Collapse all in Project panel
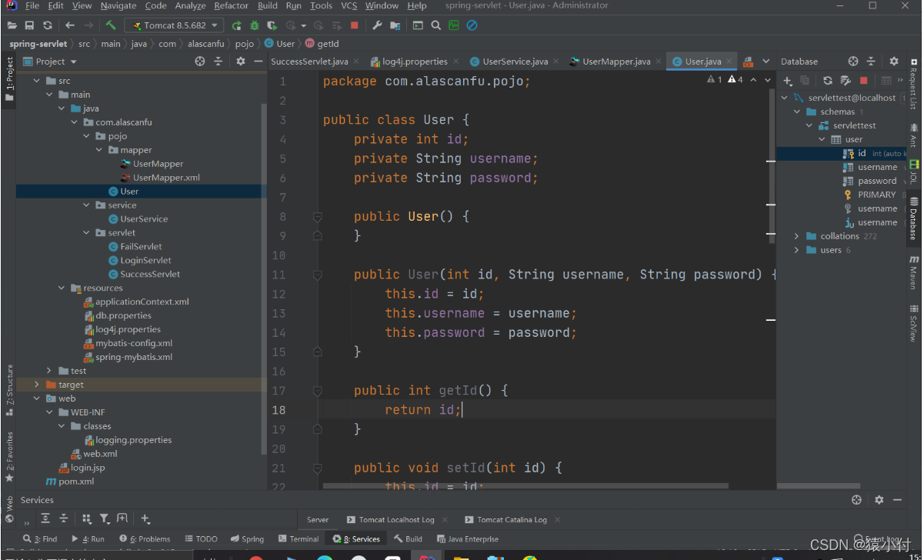Viewport: 924px width, 560px height. pyautogui.click(x=218, y=61)
